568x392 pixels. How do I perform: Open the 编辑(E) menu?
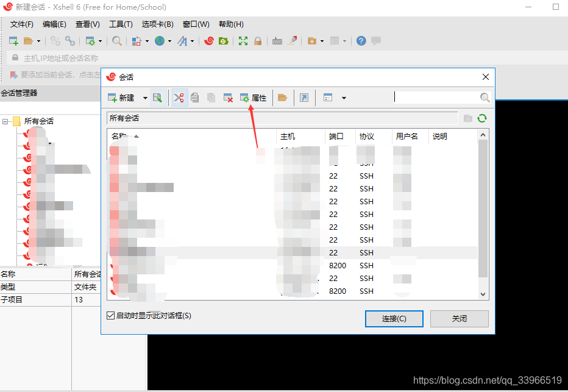pyautogui.click(x=54, y=24)
